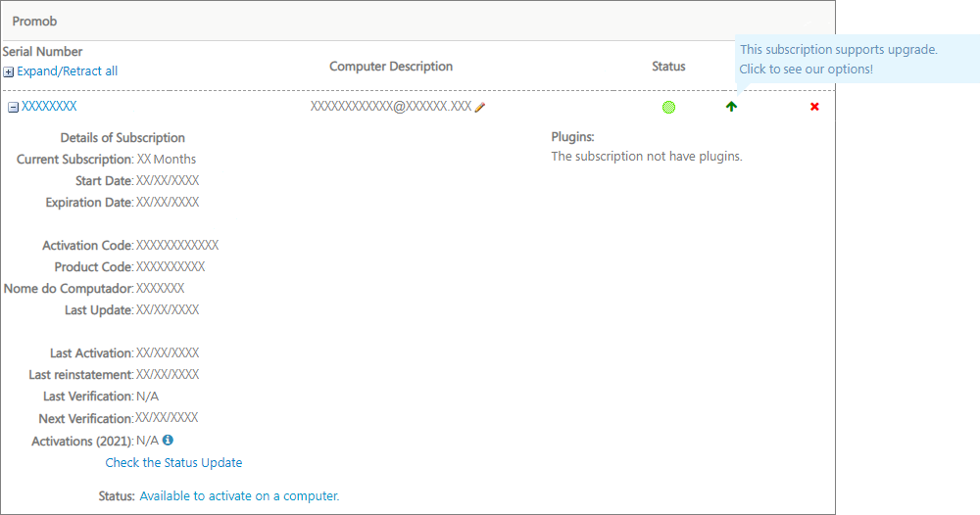Select the Expiration Date value
The width and height of the screenshot is (980, 515).
point(168,203)
